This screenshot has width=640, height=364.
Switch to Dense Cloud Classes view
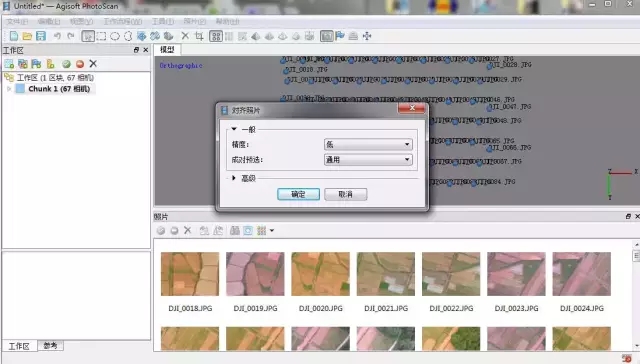[242, 36]
